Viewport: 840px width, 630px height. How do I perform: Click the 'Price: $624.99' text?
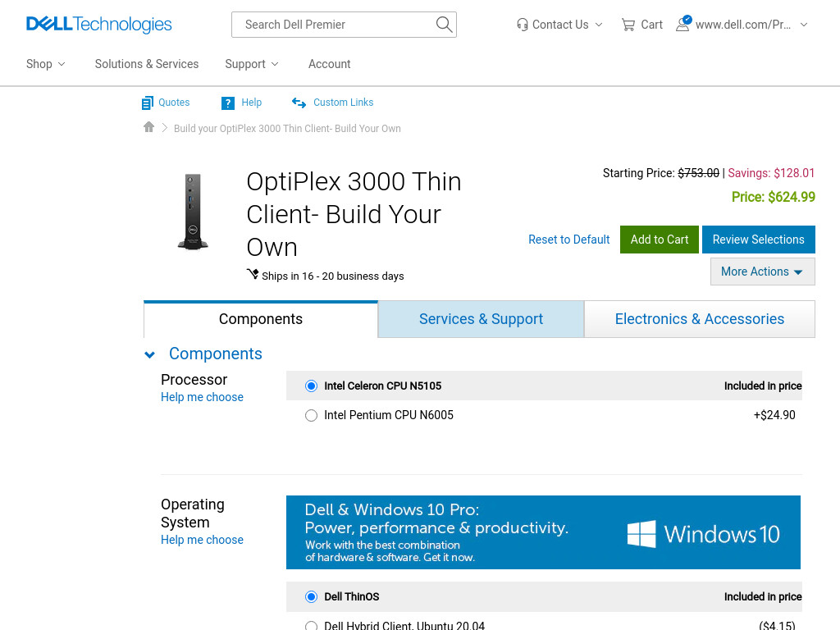pos(773,197)
